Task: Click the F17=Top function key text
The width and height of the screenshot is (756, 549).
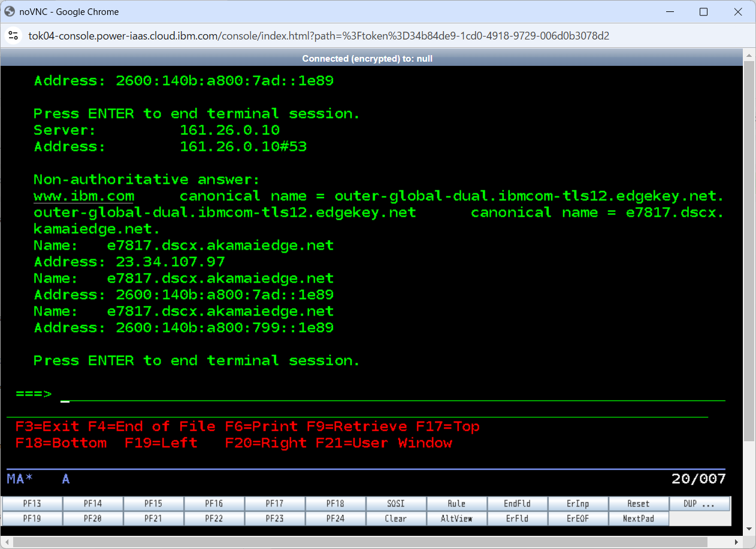Action: click(x=448, y=427)
